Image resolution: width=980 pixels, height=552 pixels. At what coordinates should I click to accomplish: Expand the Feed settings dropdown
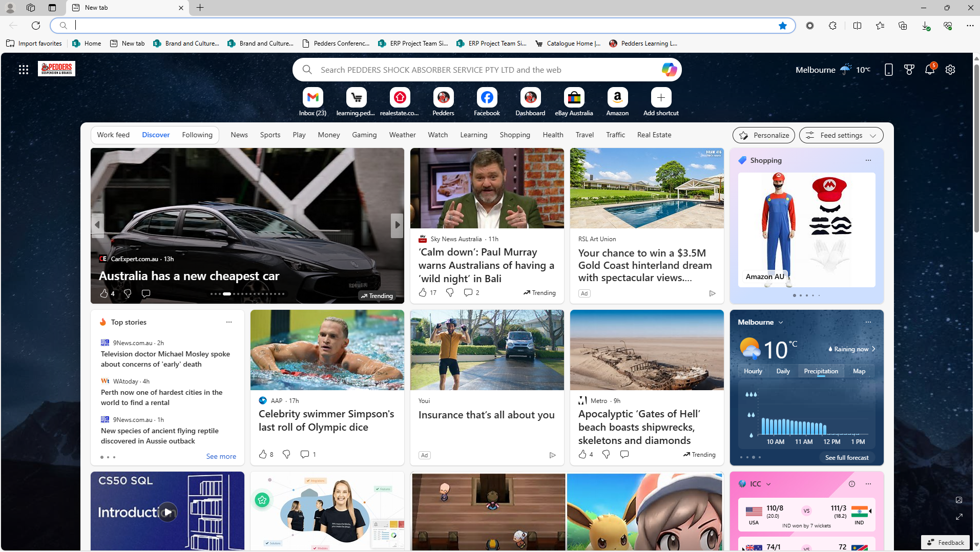coord(841,135)
